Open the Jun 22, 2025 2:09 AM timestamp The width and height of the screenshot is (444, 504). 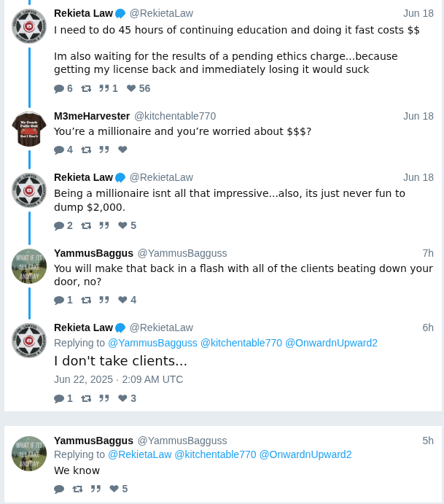118,379
